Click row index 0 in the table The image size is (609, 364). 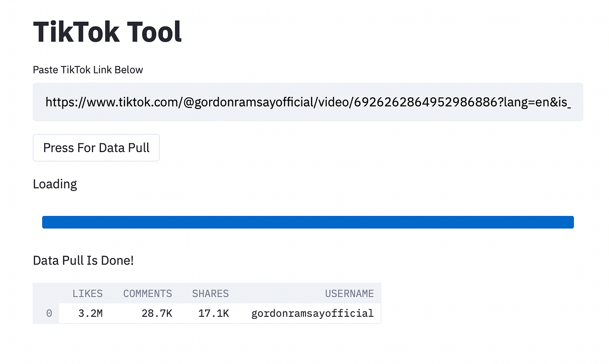point(49,313)
